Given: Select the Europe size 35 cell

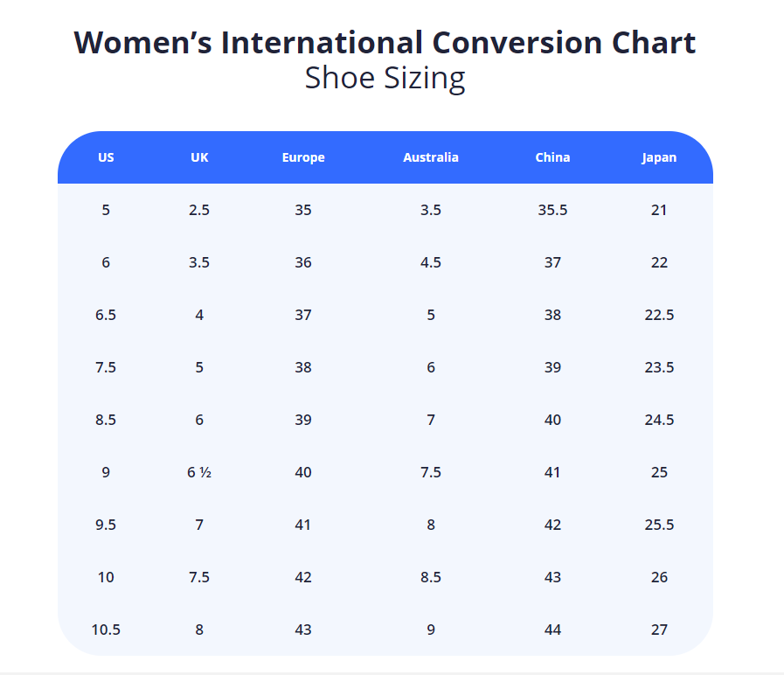Looking at the screenshot, I should (x=303, y=210).
